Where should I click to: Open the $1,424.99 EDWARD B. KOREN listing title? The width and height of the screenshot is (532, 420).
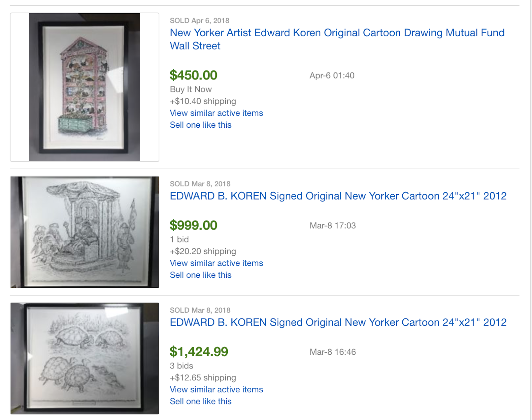pyautogui.click(x=338, y=322)
